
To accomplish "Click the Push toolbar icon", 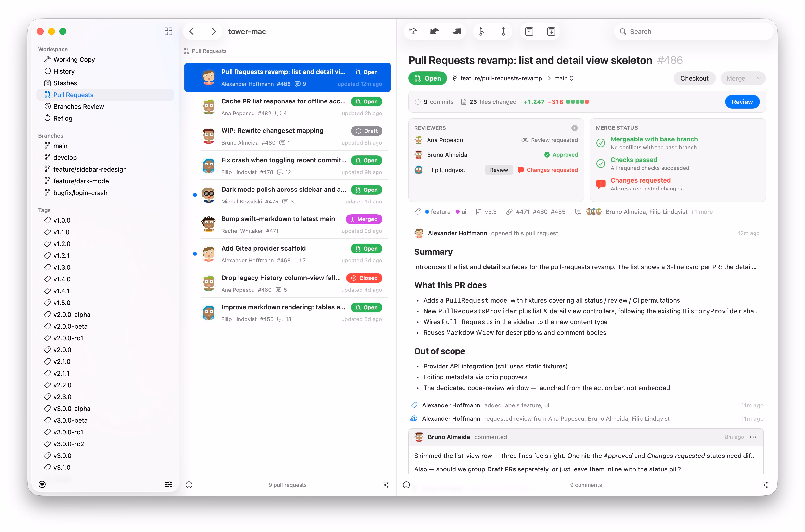I will click(x=457, y=32).
